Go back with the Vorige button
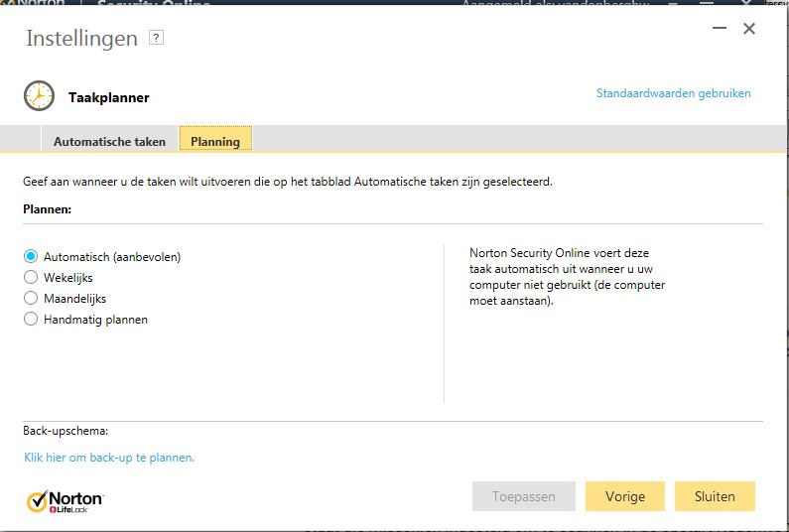Viewport: 789px width, 532px height. (625, 496)
